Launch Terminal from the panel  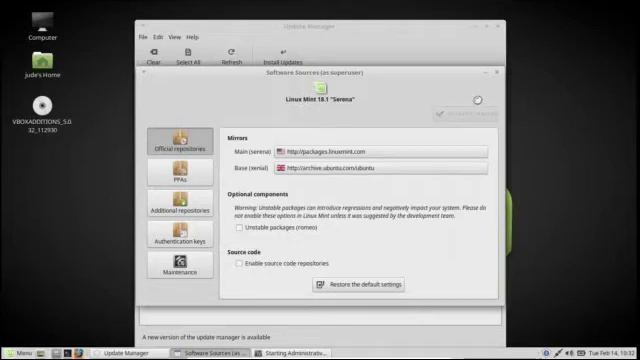pyautogui.click(x=67, y=353)
